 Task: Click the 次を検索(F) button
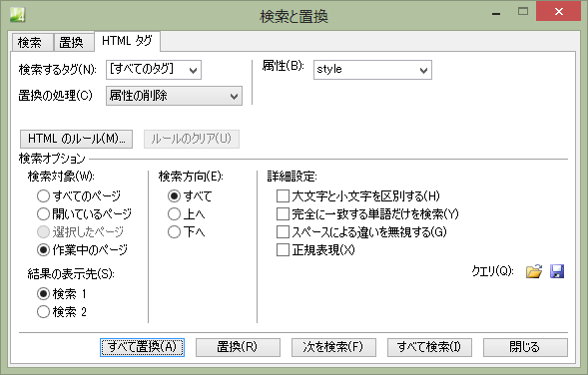point(333,347)
